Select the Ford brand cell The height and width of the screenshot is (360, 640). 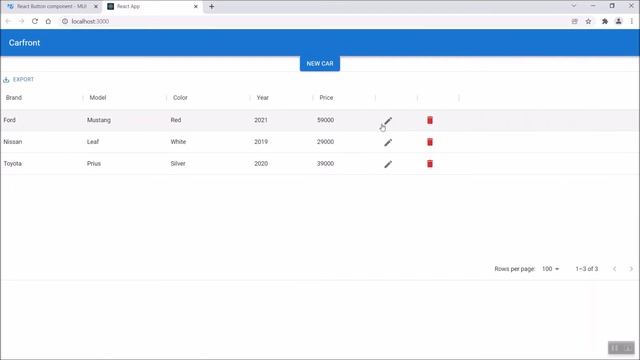click(9, 120)
